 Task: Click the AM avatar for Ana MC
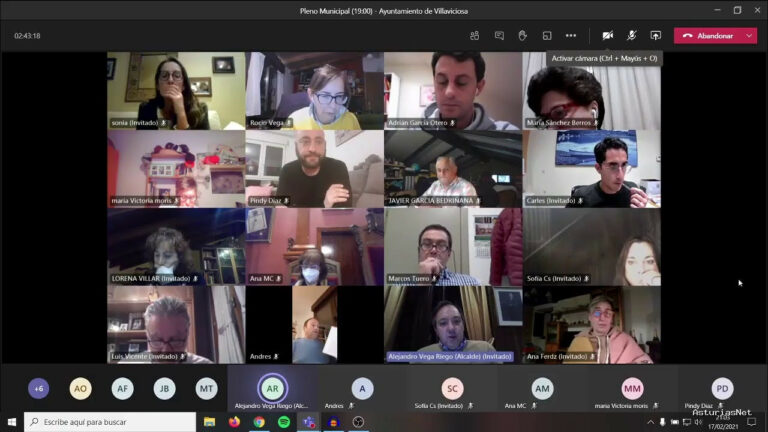(542, 388)
